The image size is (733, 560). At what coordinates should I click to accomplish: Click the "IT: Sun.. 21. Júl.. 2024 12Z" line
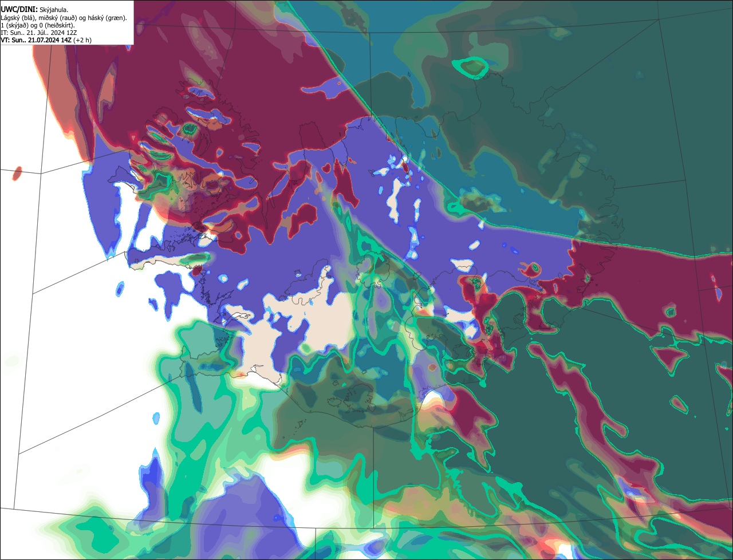click(x=39, y=33)
